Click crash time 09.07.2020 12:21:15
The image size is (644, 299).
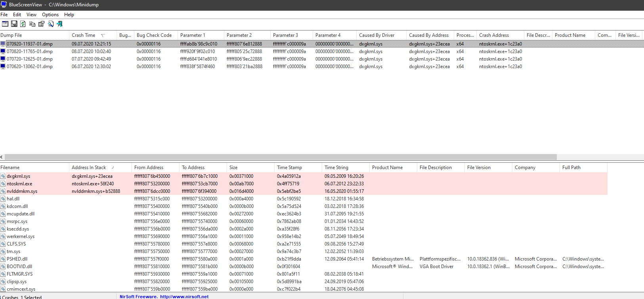(x=91, y=44)
